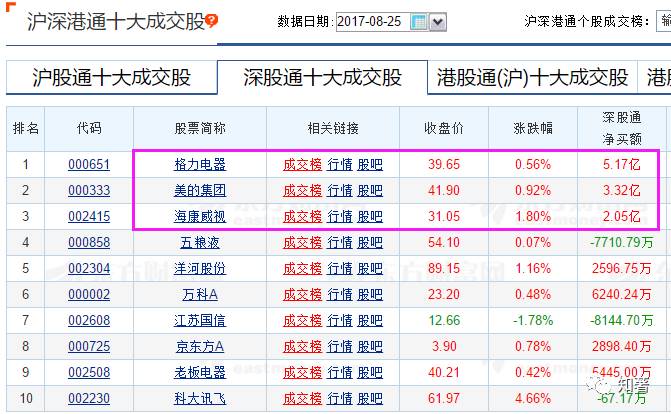The image size is (671, 414).
Task: Open the 海康威视 stock name link
Action: (200, 217)
